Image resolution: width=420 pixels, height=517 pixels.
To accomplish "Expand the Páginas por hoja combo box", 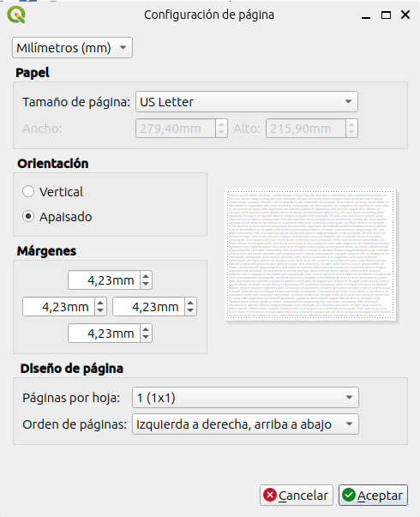I will 245,397.
